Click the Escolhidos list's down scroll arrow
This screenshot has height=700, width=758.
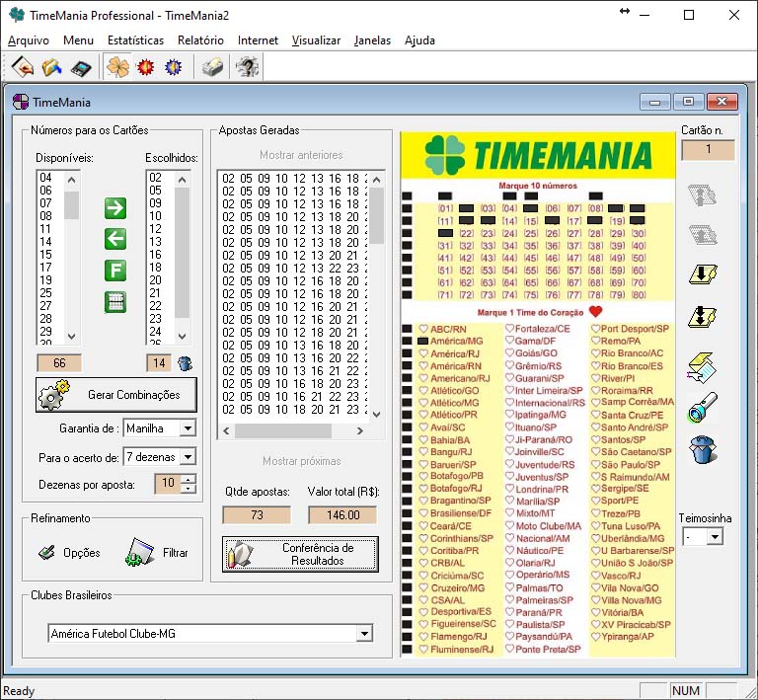pyautogui.click(x=182, y=336)
